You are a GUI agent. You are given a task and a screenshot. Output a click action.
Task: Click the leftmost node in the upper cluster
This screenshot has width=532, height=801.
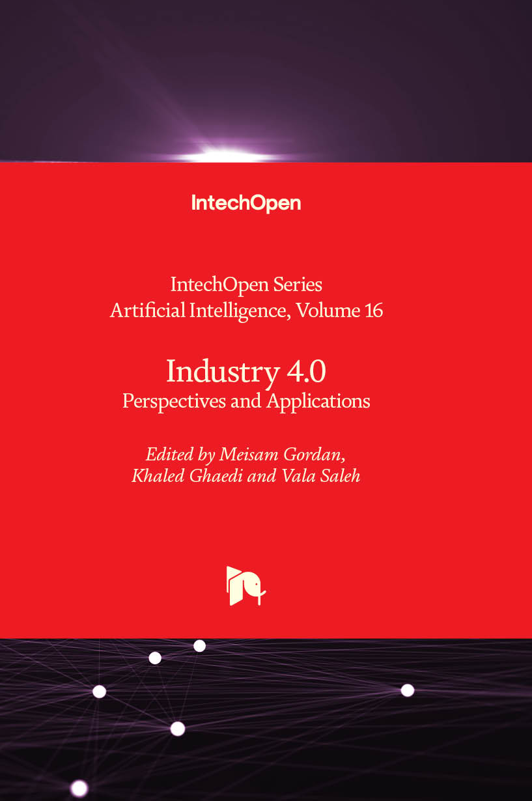pos(99,692)
